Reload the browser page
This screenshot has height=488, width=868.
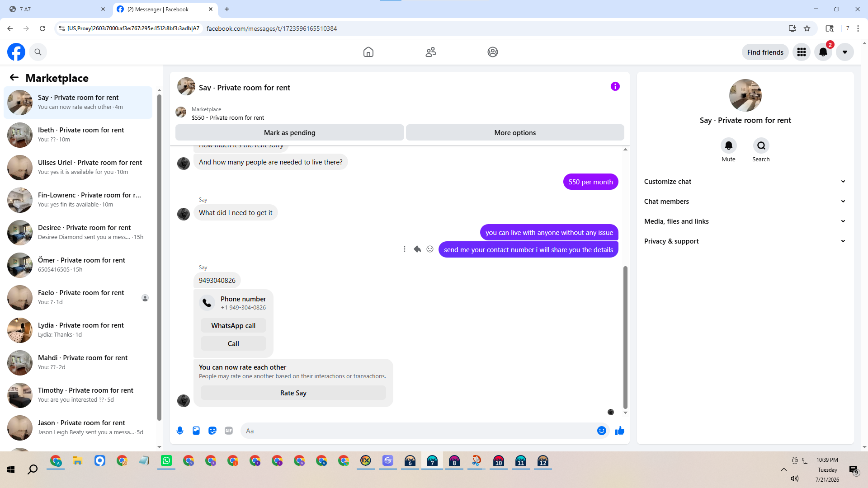coord(42,28)
